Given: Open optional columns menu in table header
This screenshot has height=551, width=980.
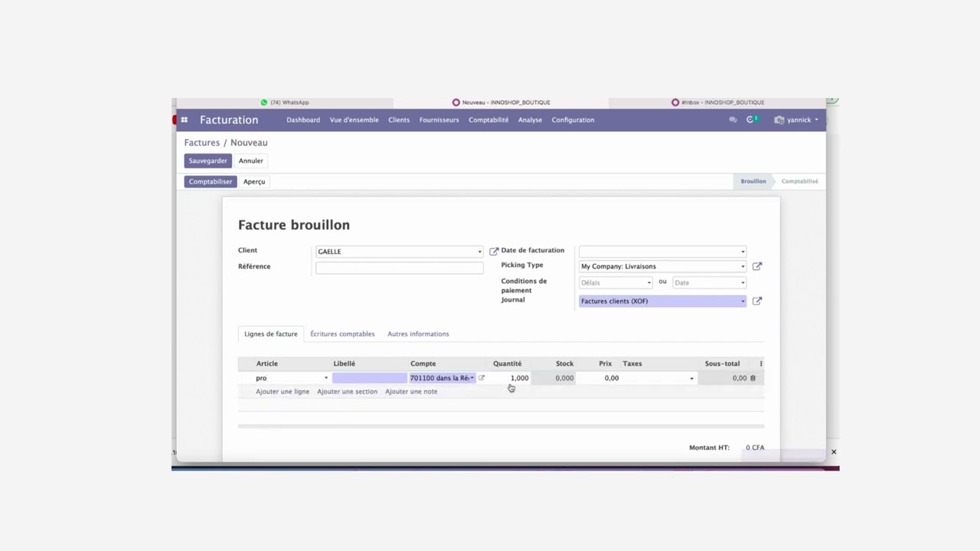Looking at the screenshot, I should point(761,364).
